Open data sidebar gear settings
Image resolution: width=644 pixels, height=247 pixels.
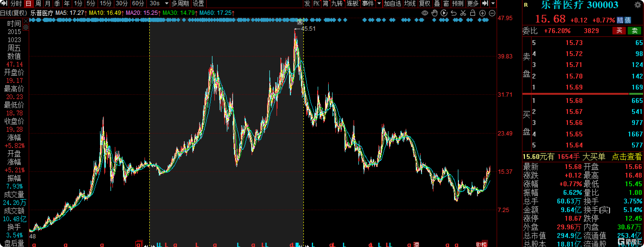(x=26, y=27)
